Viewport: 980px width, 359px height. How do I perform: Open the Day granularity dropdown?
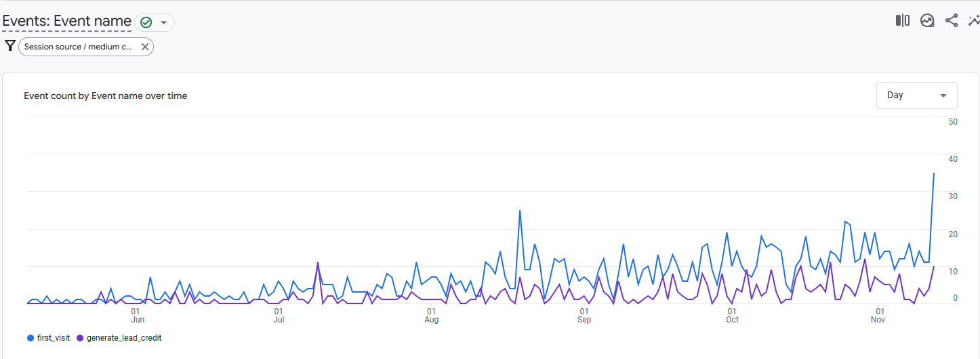(x=916, y=96)
